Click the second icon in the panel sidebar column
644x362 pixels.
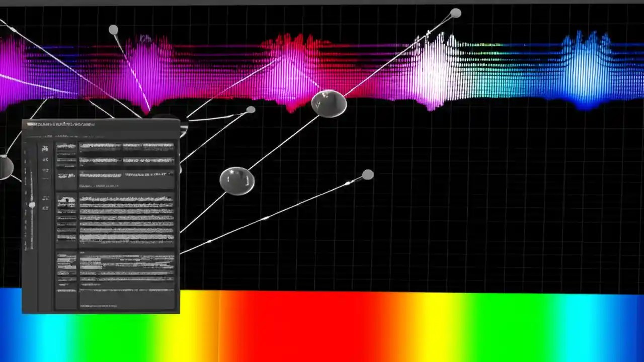(x=45, y=159)
